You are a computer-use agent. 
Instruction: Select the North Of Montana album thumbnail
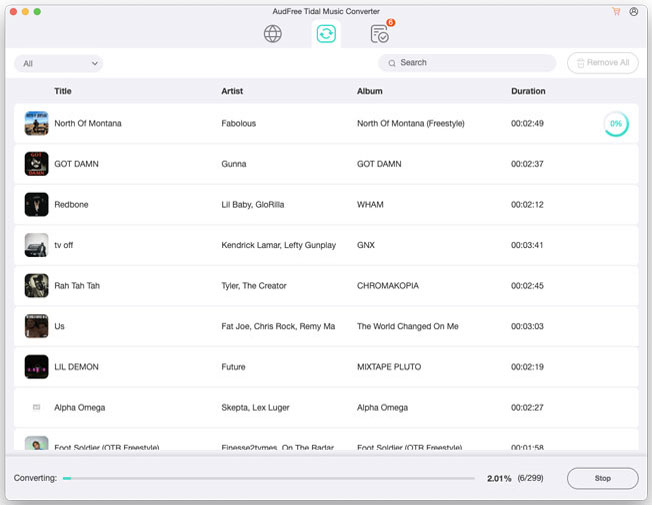36,124
